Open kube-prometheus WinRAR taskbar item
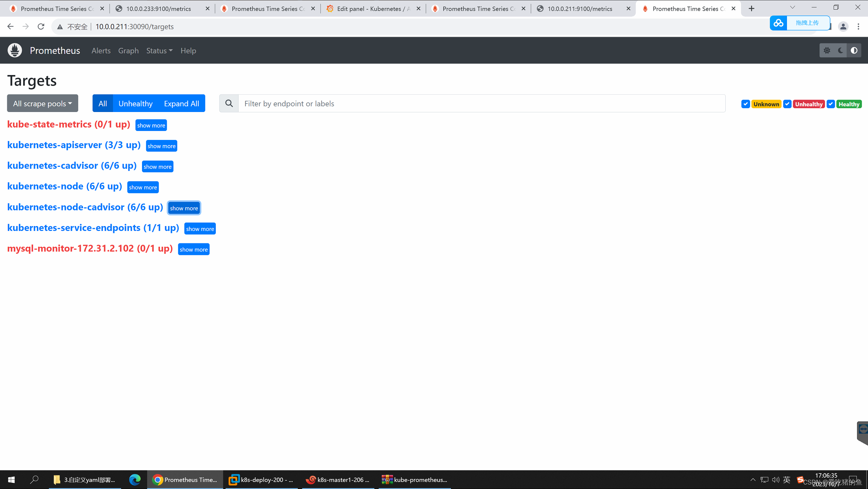 click(x=415, y=479)
